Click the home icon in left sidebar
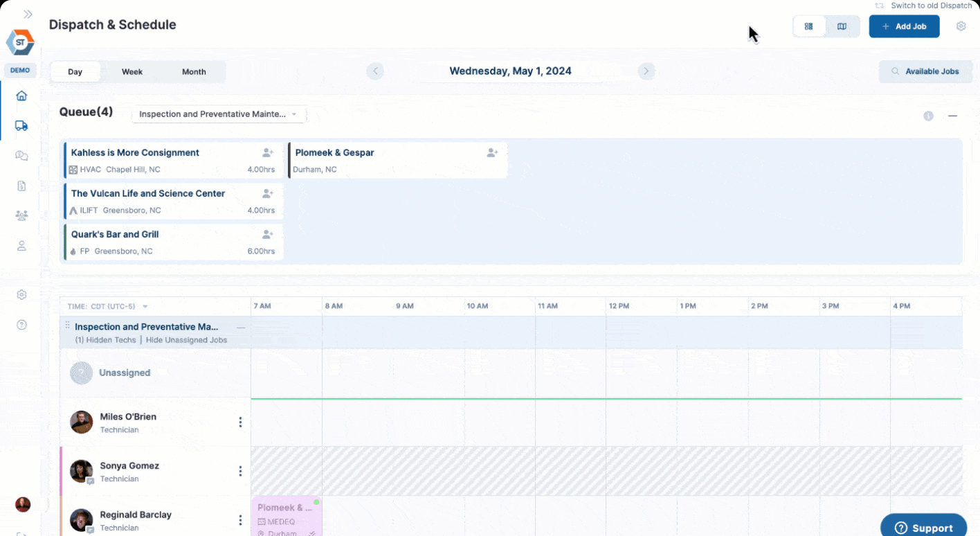Viewport: 980px width, 536px height. point(21,96)
